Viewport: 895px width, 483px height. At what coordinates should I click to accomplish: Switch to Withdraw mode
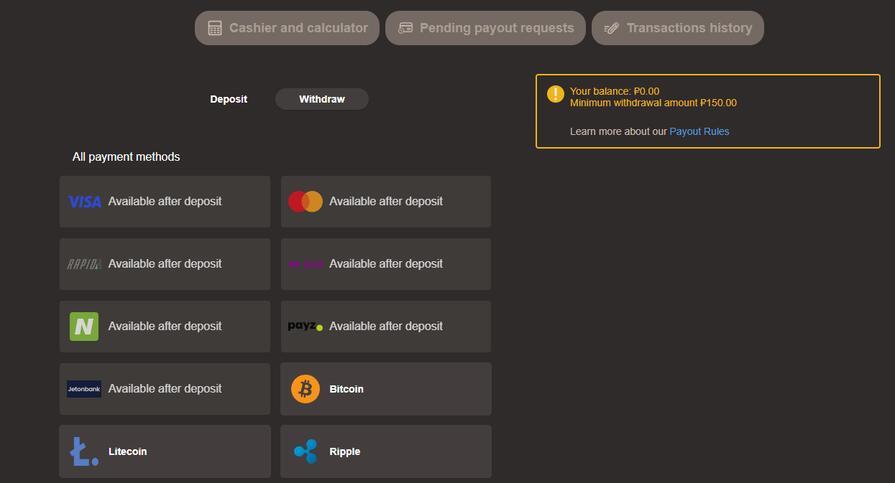click(322, 99)
